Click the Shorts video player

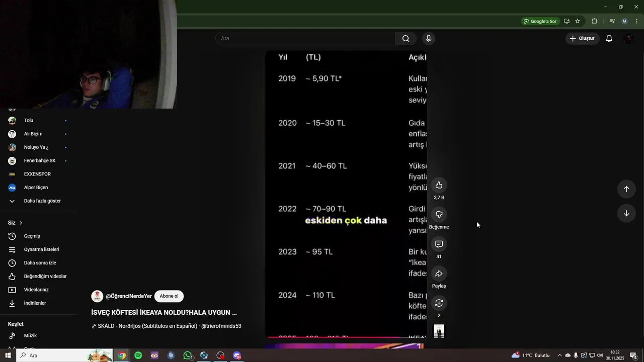click(346, 194)
